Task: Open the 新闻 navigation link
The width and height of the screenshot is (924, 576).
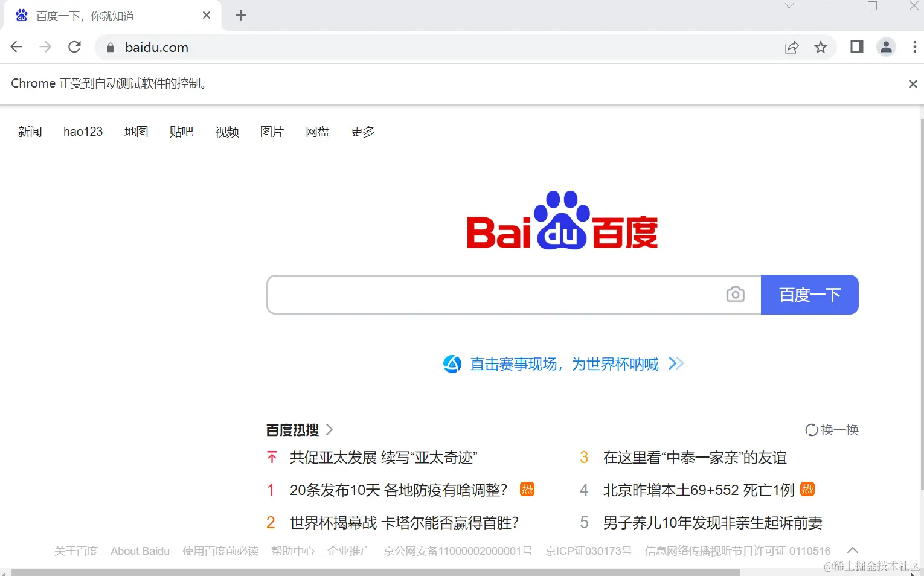Action: coord(30,132)
